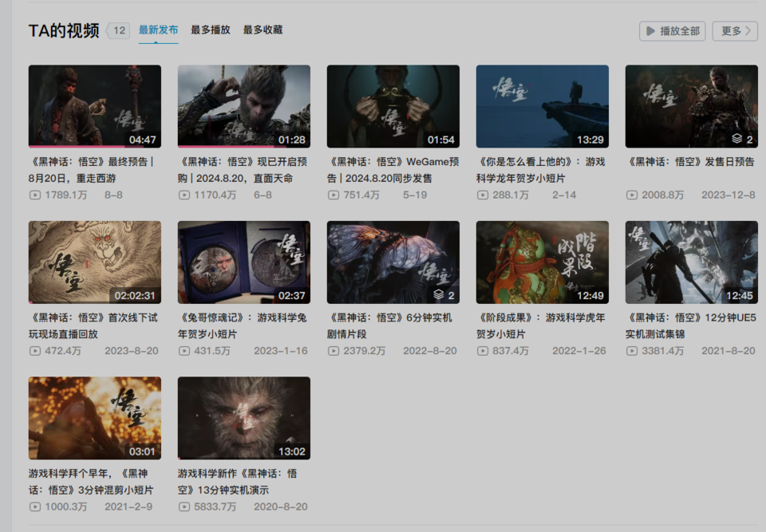The image size is (766, 532).
Task: Click the 12 video count badge
Action: coord(119,31)
